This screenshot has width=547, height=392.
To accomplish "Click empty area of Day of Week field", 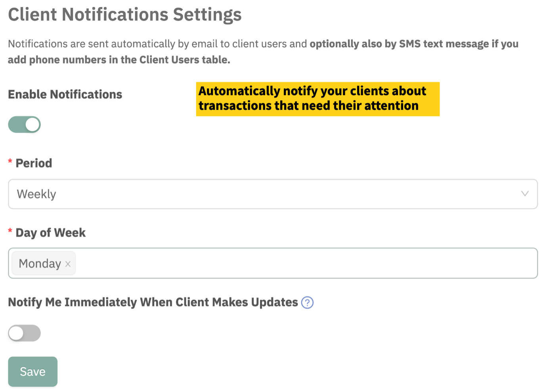I will [x=305, y=263].
